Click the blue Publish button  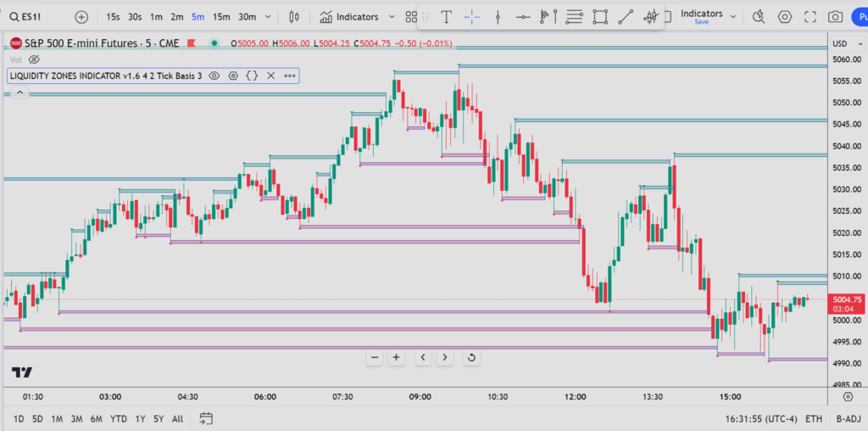(860, 17)
